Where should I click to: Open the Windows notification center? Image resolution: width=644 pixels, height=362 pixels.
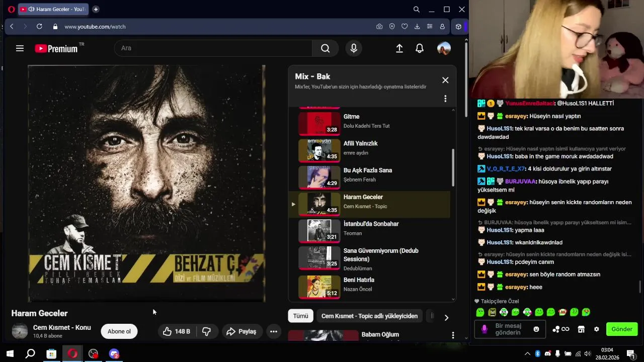630,354
